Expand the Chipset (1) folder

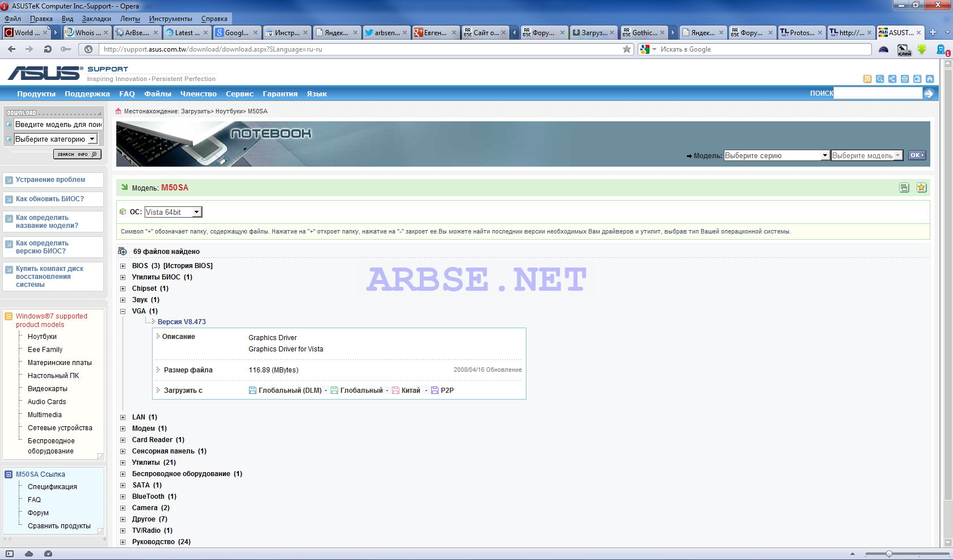pos(123,289)
